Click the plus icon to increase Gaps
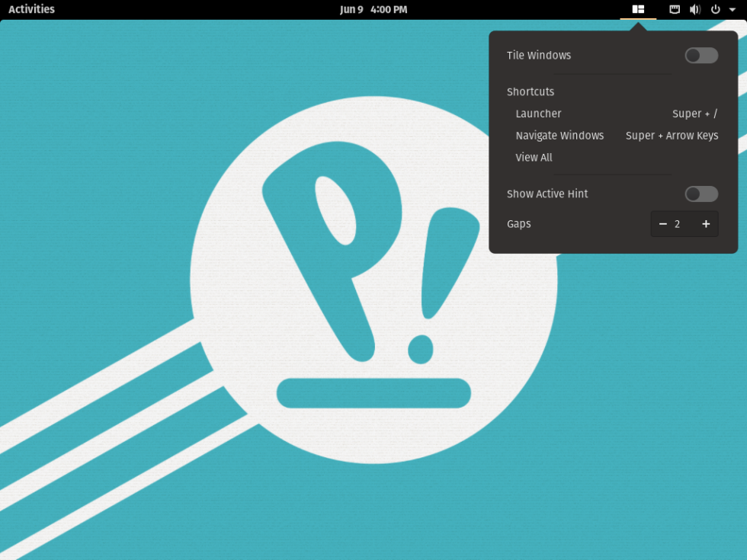This screenshot has height=560, width=747. coord(706,223)
